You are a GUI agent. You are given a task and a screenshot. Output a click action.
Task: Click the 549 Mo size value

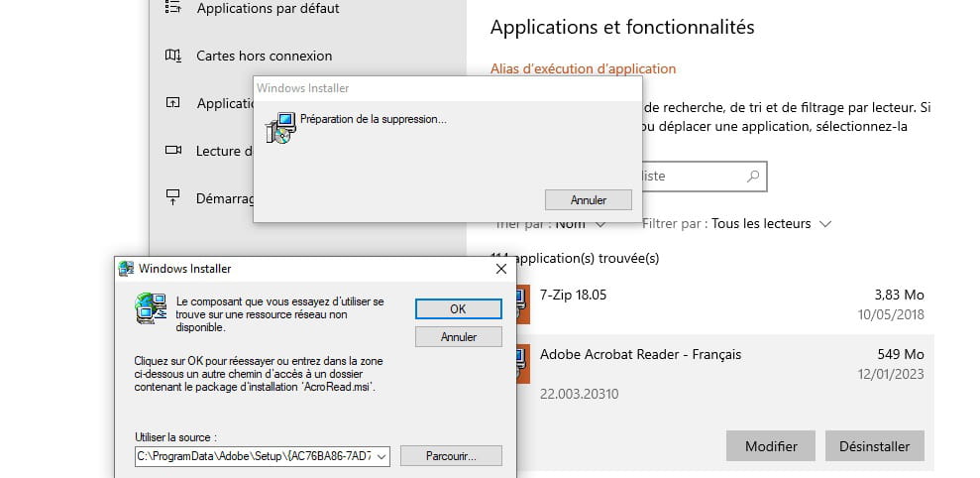[x=901, y=354]
